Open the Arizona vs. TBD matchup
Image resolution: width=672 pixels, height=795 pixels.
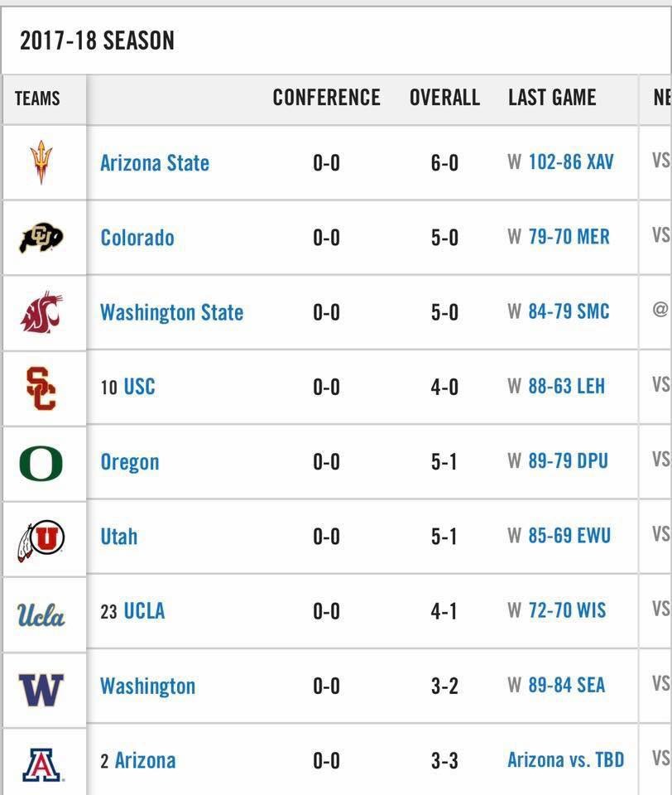[566, 760]
